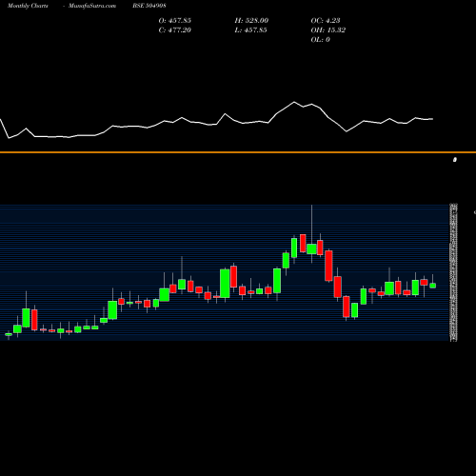Click the 'BSE 504998' symbol text
Image resolution: width=476 pixels, height=476 pixels.
click(x=149, y=6)
